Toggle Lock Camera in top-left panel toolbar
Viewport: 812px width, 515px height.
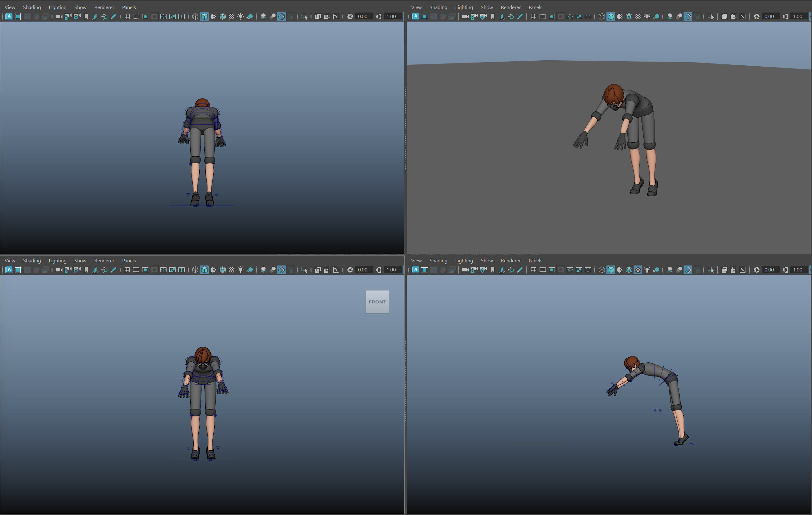[68, 16]
